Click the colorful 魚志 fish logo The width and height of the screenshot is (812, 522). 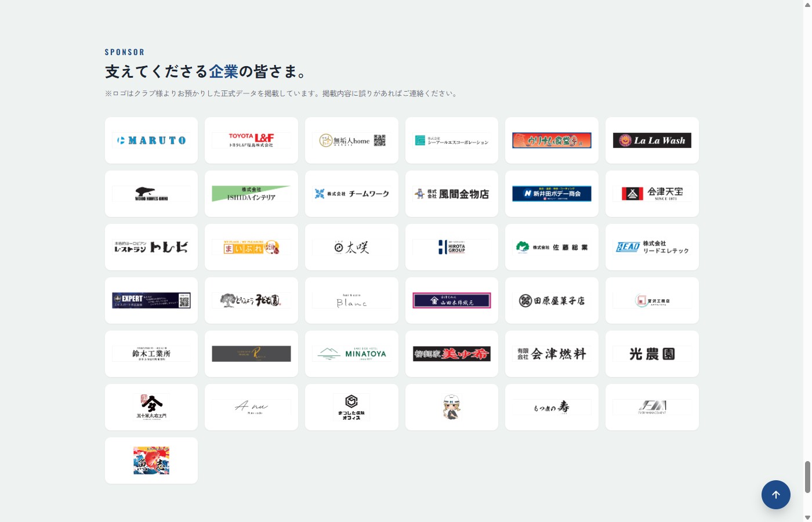(x=151, y=461)
